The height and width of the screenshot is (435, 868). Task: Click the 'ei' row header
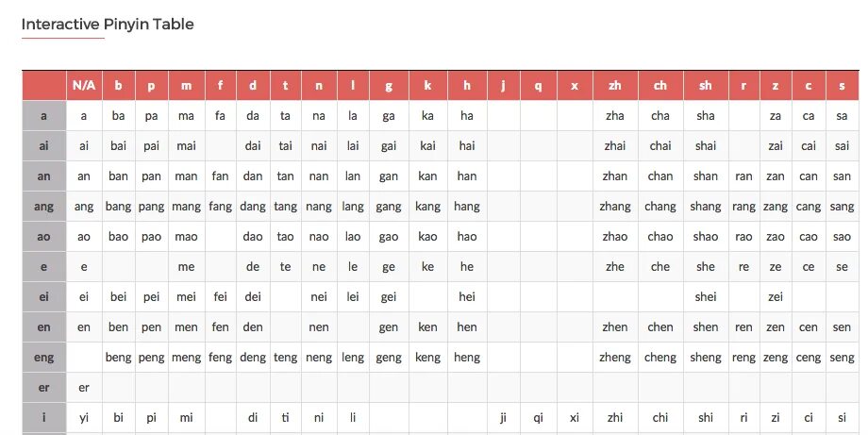(x=43, y=296)
